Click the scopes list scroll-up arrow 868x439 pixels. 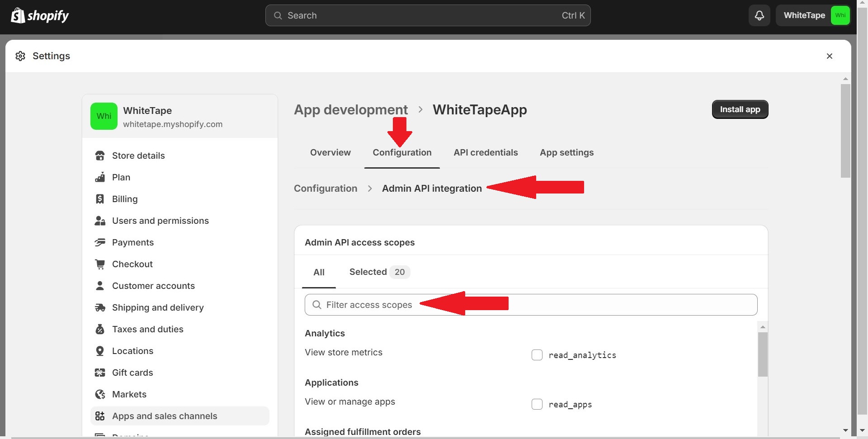pyautogui.click(x=763, y=327)
